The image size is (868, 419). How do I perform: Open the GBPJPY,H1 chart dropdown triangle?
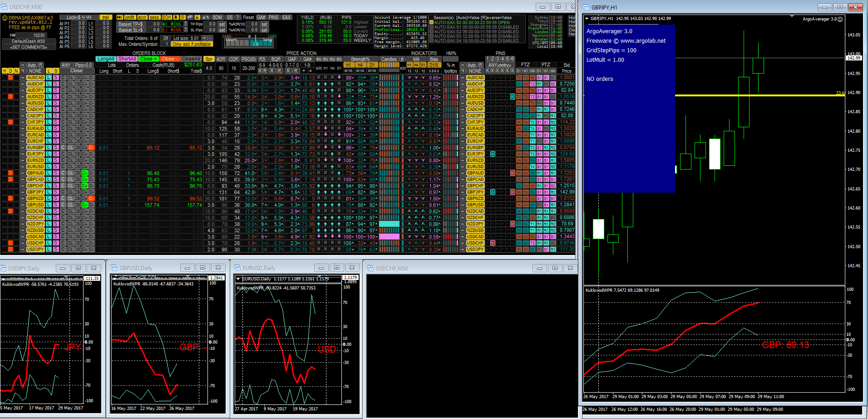coord(587,19)
